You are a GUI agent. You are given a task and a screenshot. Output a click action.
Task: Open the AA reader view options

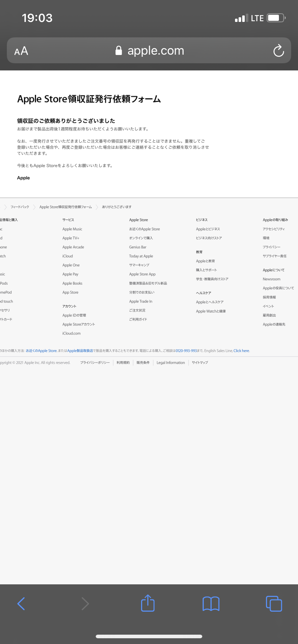click(21, 51)
